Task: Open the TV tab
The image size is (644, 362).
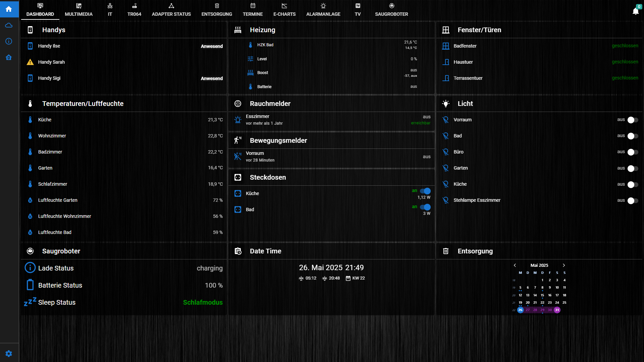Action: (x=358, y=10)
